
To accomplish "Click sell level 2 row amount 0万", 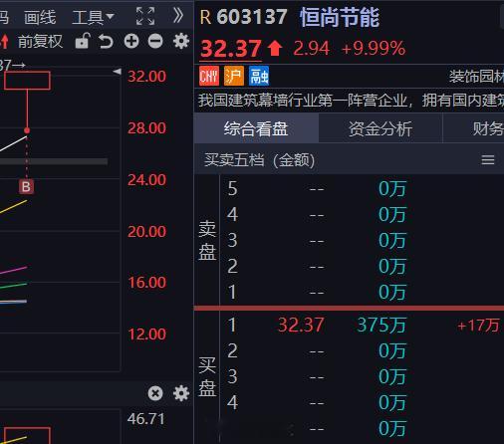I will [x=392, y=267].
